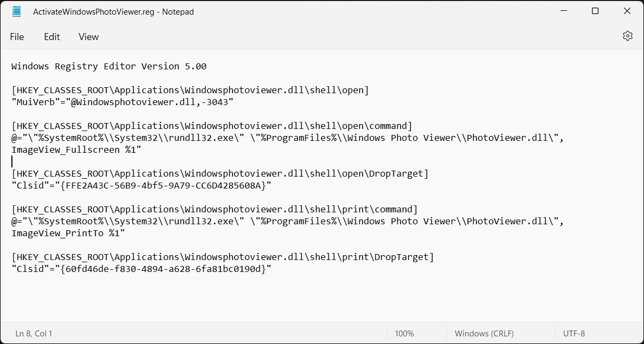
Task: Click the Notepad app icon in title bar
Action: pyautogui.click(x=16, y=11)
